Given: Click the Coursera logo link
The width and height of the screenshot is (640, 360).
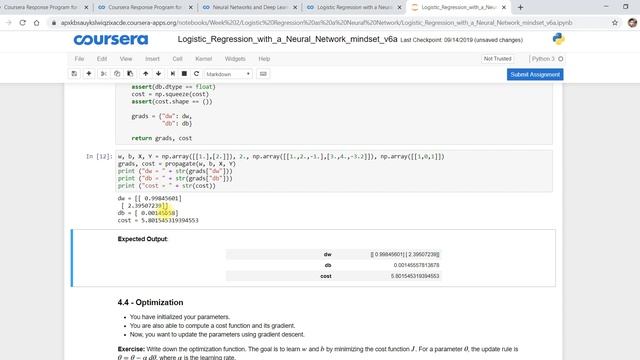Looking at the screenshot, I should [111, 40].
